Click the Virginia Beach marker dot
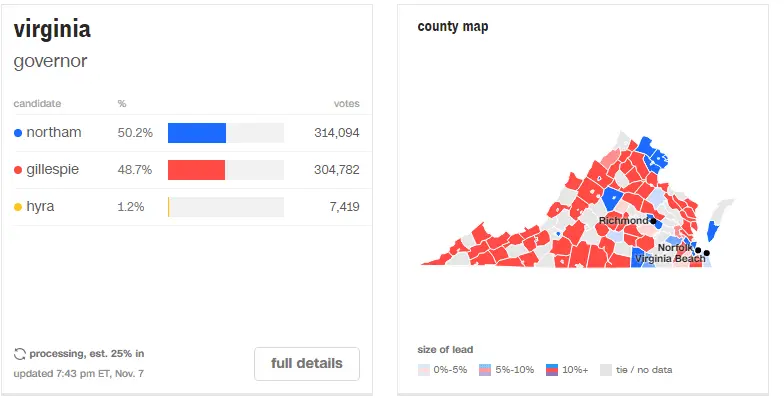Viewport: 784px width, 400px height. (x=707, y=253)
